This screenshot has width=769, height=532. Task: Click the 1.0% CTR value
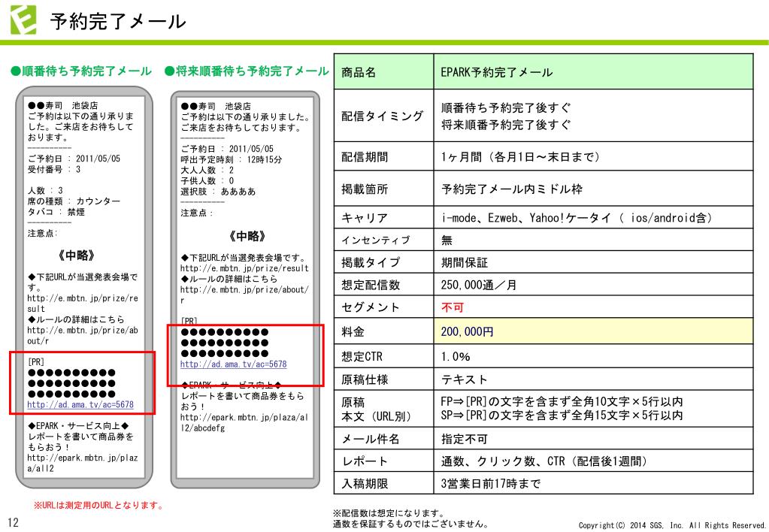point(455,356)
